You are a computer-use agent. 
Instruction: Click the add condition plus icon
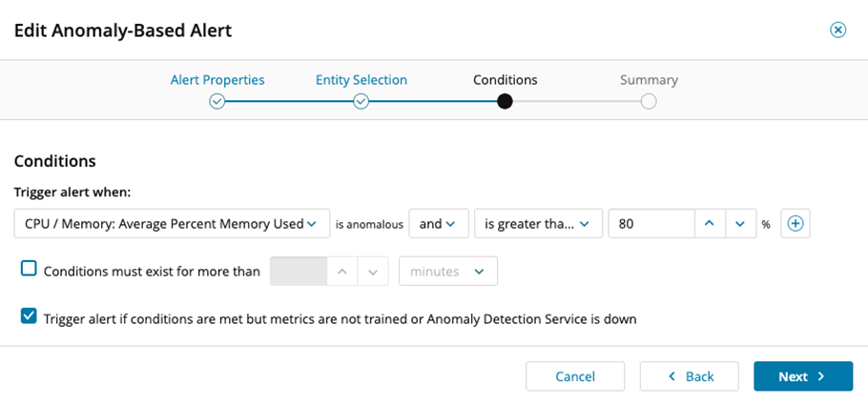796,224
